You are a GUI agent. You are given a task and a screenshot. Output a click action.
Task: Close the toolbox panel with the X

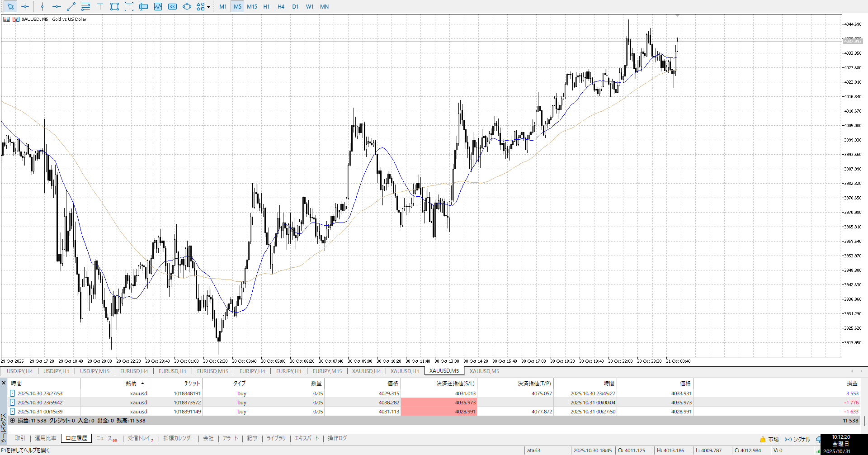pyautogui.click(x=4, y=383)
